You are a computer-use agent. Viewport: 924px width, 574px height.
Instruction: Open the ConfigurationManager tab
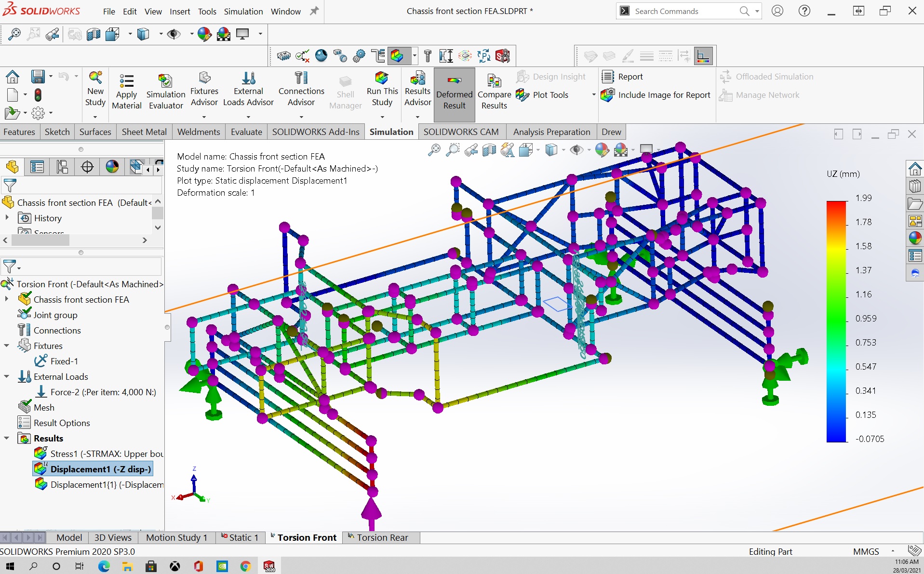pos(62,167)
